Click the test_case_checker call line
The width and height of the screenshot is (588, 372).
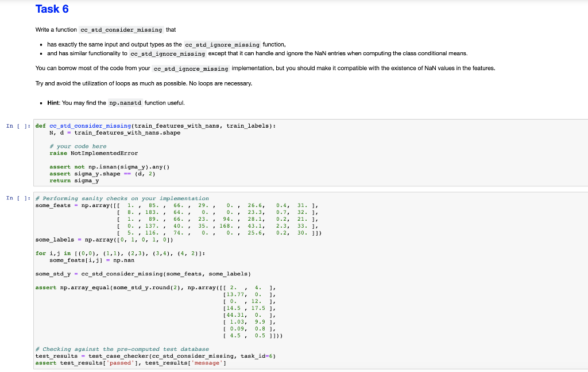point(132,355)
